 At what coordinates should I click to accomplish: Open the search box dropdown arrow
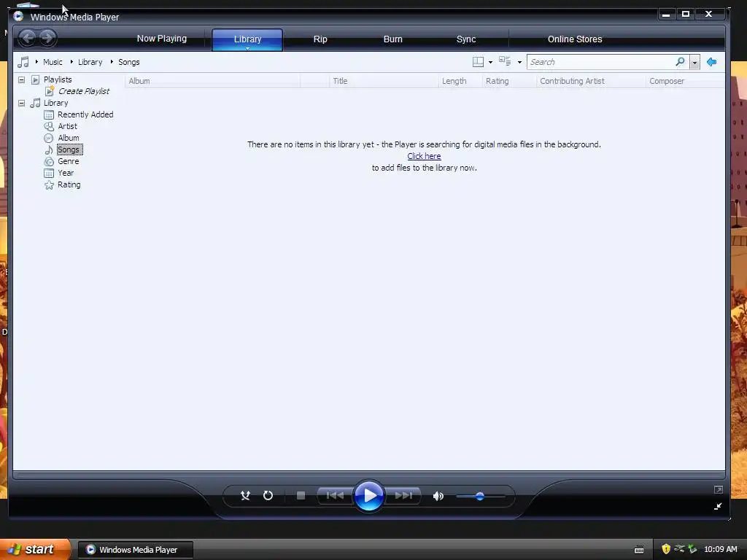pos(694,63)
